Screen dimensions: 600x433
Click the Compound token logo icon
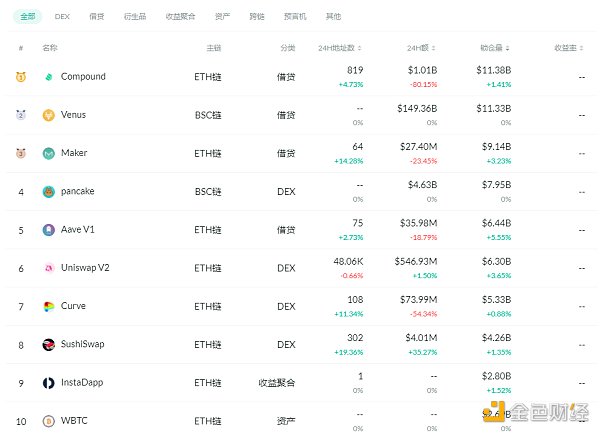point(49,77)
